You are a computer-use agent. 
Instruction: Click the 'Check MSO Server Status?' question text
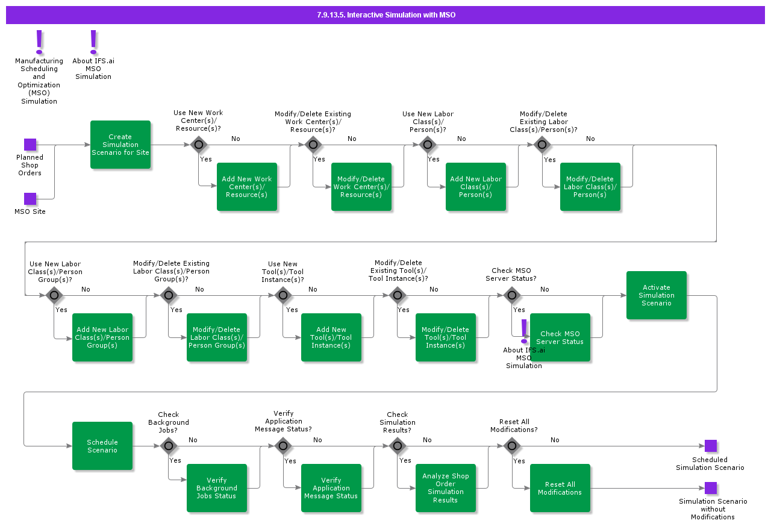point(511,275)
